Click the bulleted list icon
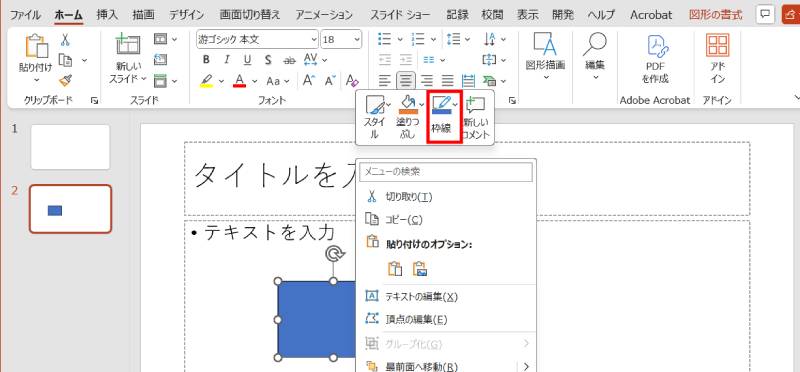This screenshot has width=800, height=372. [x=384, y=39]
